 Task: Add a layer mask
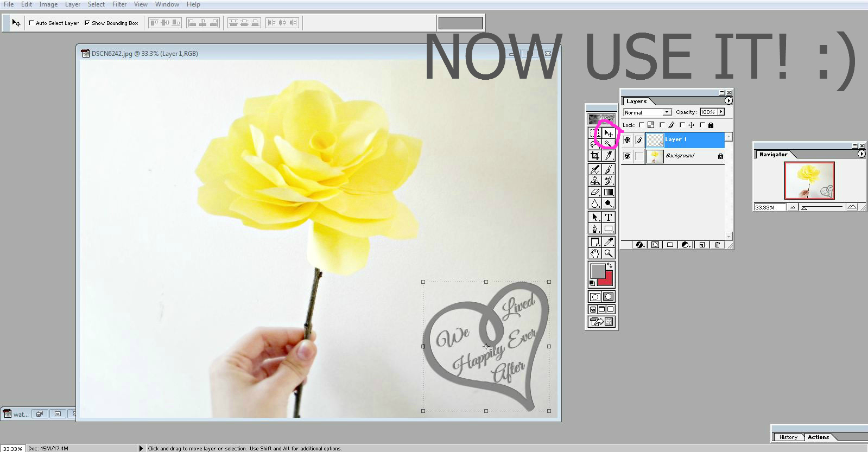655,245
